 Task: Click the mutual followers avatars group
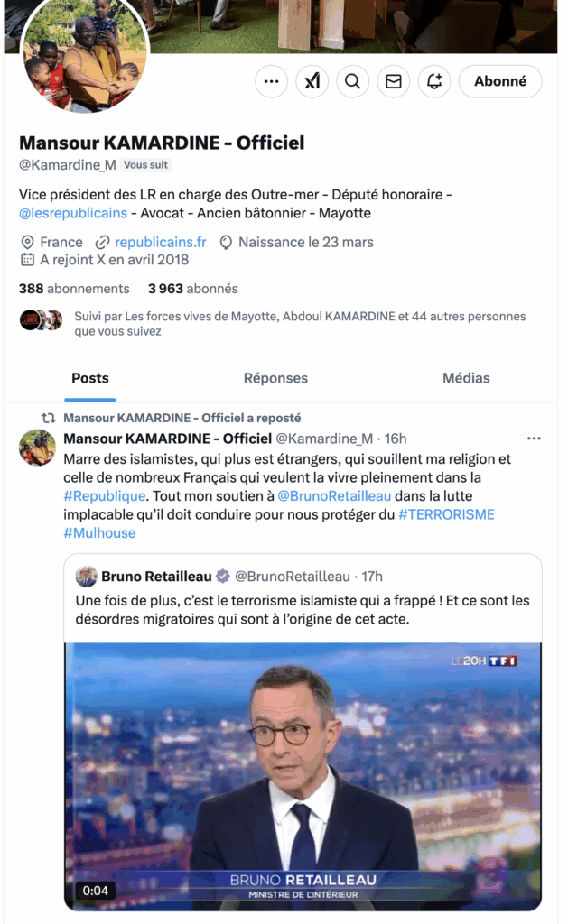[42, 320]
